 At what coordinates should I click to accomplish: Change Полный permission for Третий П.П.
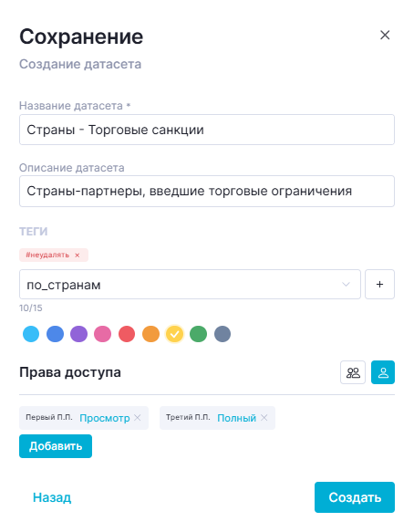click(x=236, y=418)
